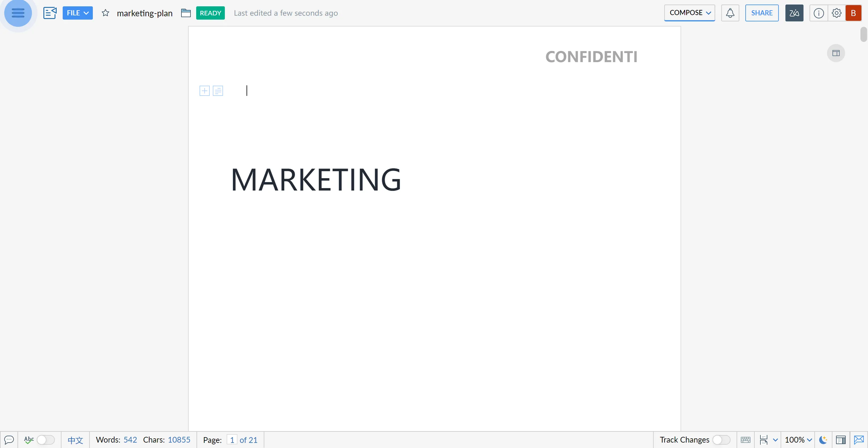The width and height of the screenshot is (868, 448).
Task: Click the notifications bell icon
Action: pos(730,13)
